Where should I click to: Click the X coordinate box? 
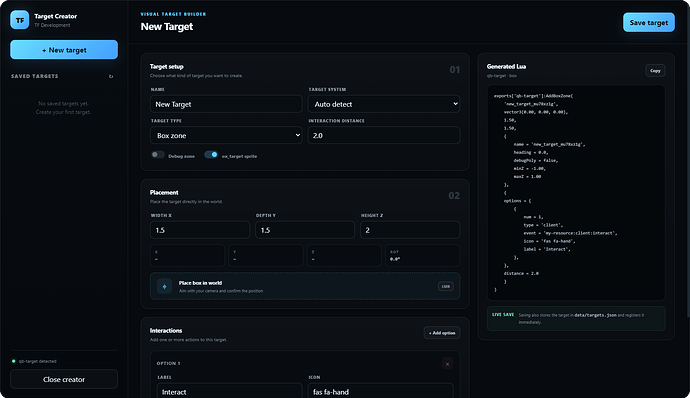click(x=187, y=255)
